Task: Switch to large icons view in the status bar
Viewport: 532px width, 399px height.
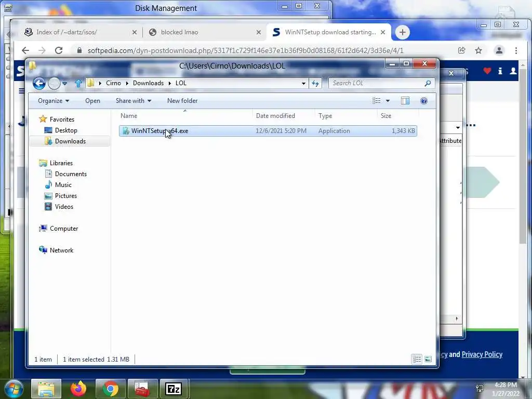Action: click(x=428, y=359)
